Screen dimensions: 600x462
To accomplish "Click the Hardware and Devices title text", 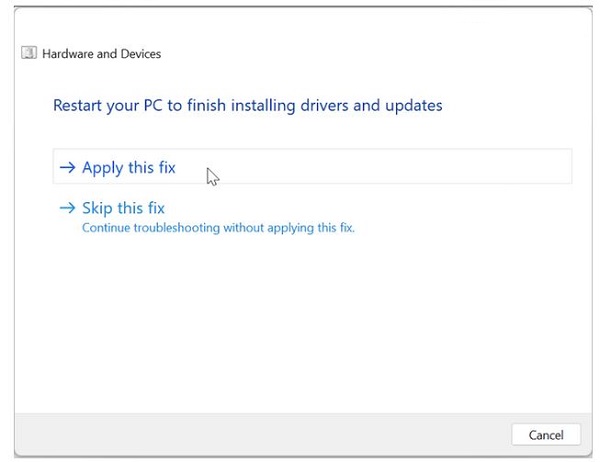I will (101, 54).
